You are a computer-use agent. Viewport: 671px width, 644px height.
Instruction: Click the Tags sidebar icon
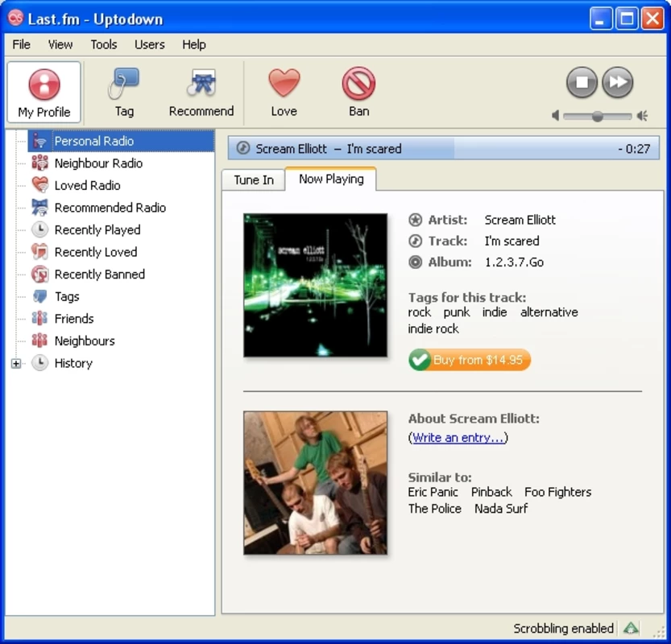[39, 296]
